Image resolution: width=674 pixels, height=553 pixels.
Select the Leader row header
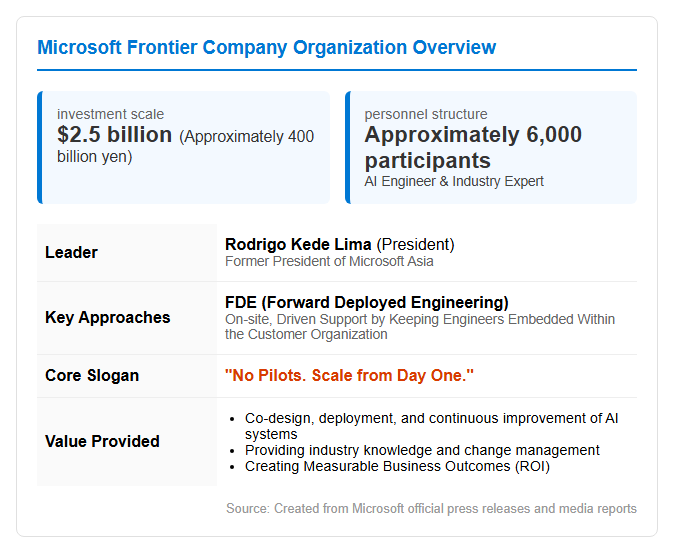pos(71,253)
